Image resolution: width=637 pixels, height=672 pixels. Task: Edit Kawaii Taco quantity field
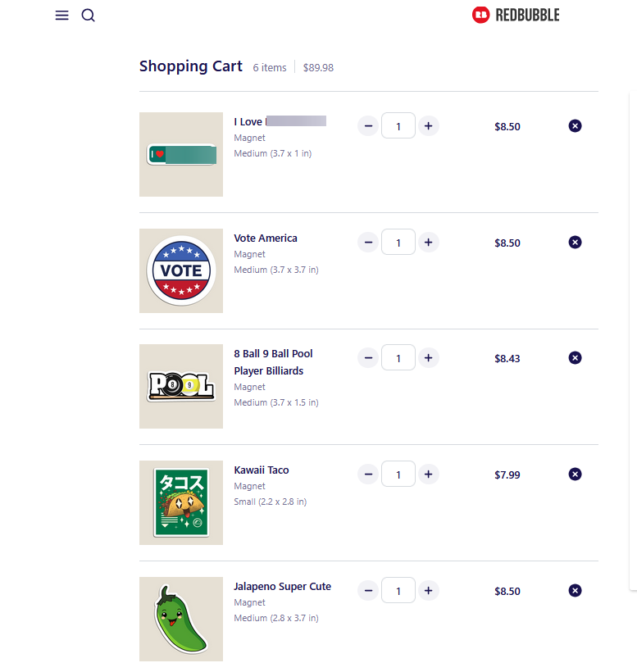pyautogui.click(x=398, y=474)
